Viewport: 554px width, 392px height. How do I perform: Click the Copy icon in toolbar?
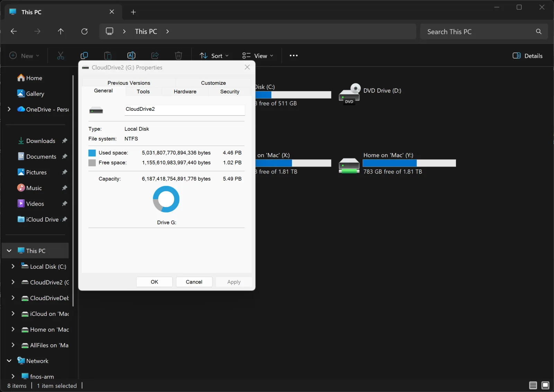point(84,56)
